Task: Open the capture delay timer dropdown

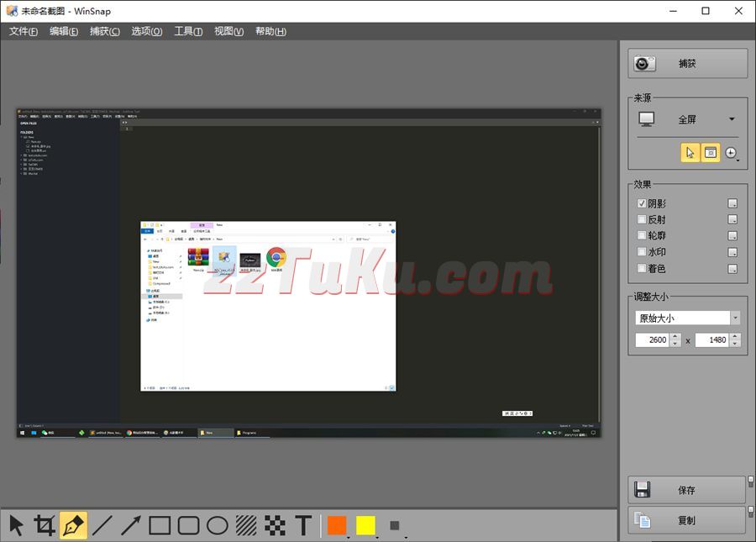Action: click(x=732, y=153)
